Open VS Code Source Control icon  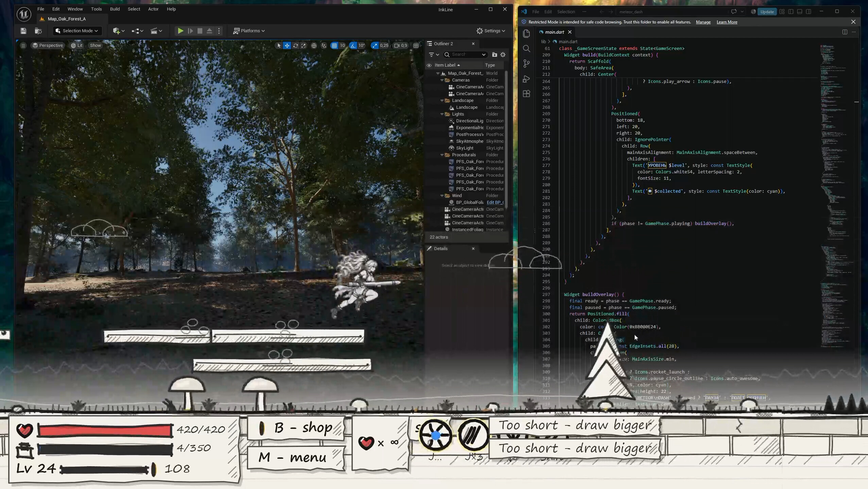click(526, 64)
